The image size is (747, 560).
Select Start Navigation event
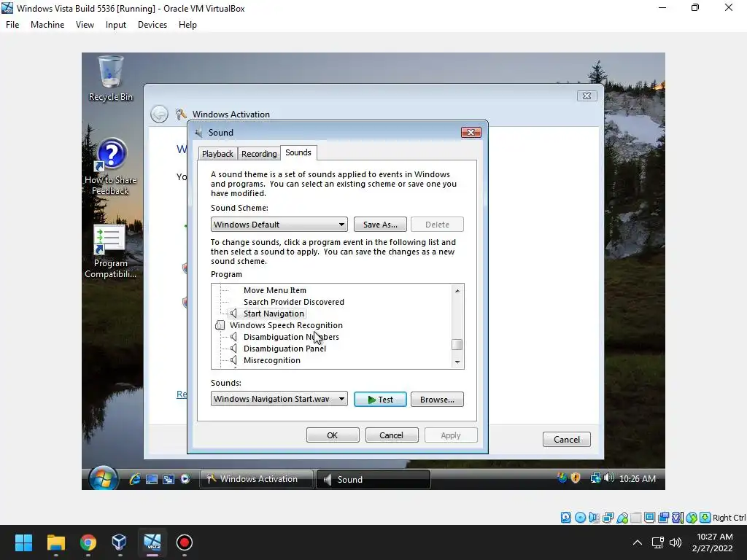(x=274, y=314)
